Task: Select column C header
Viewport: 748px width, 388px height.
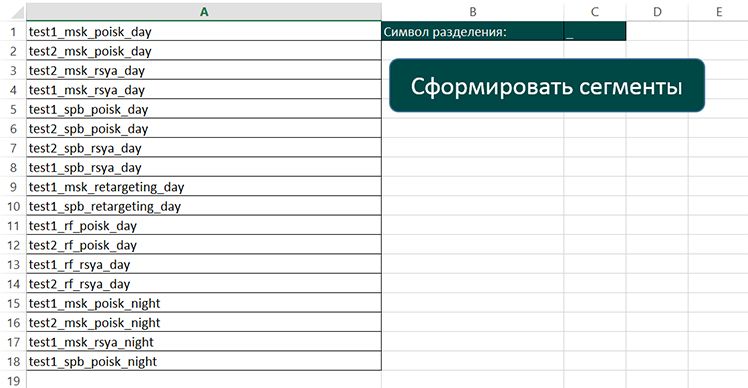Action: coord(594,11)
